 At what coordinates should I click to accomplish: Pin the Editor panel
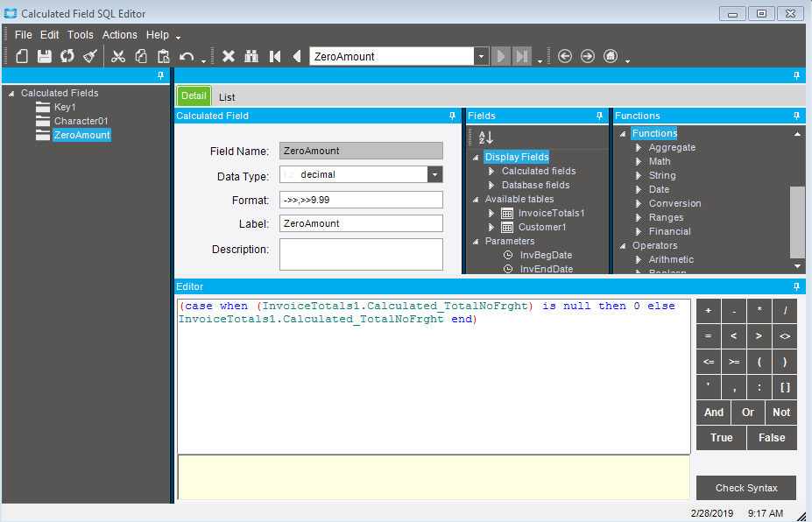796,286
